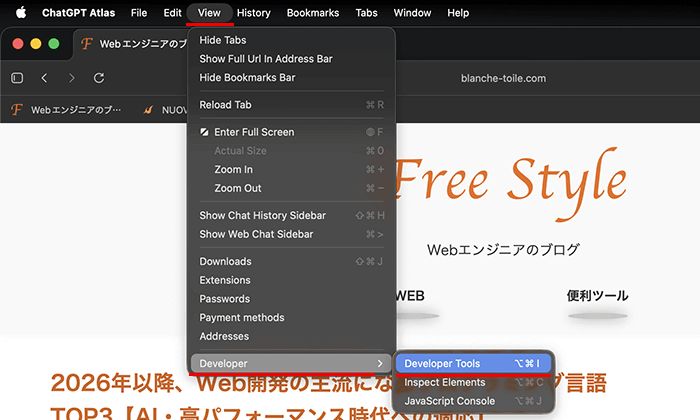Open the NUOV bookmark icon
This screenshot has width=700, height=420.
point(149,110)
